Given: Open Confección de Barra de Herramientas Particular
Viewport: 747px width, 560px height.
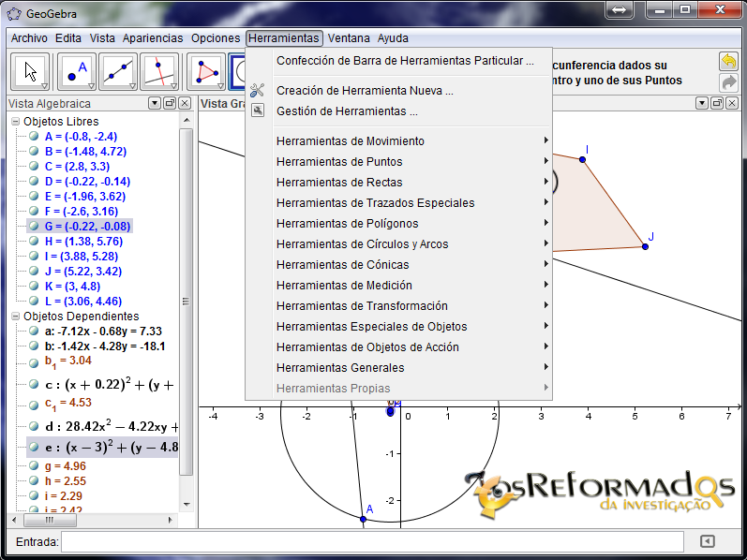Looking at the screenshot, I should click(405, 61).
